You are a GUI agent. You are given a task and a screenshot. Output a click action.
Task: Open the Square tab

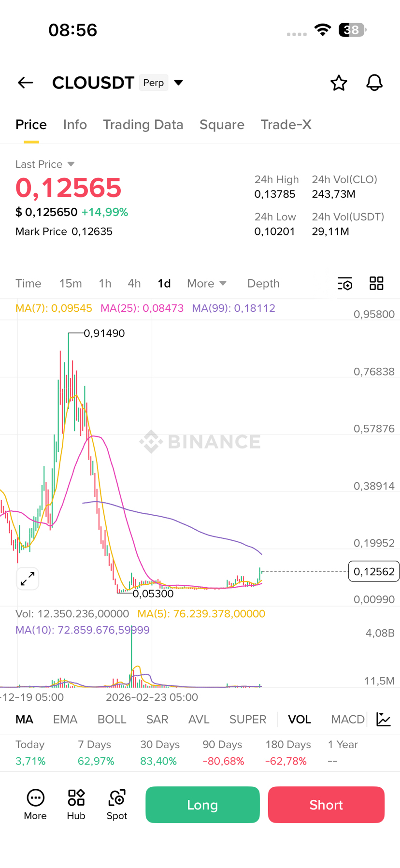tap(222, 125)
